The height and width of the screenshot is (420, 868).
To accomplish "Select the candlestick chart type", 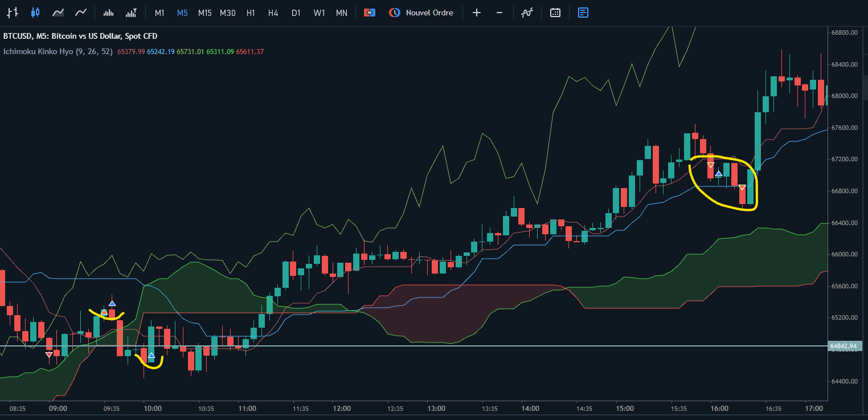I will pyautogui.click(x=36, y=12).
